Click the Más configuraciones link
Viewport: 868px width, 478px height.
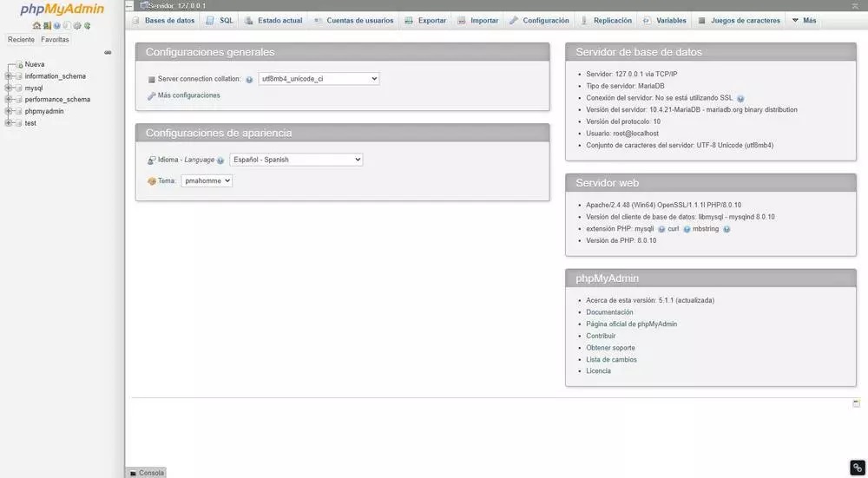[188, 95]
